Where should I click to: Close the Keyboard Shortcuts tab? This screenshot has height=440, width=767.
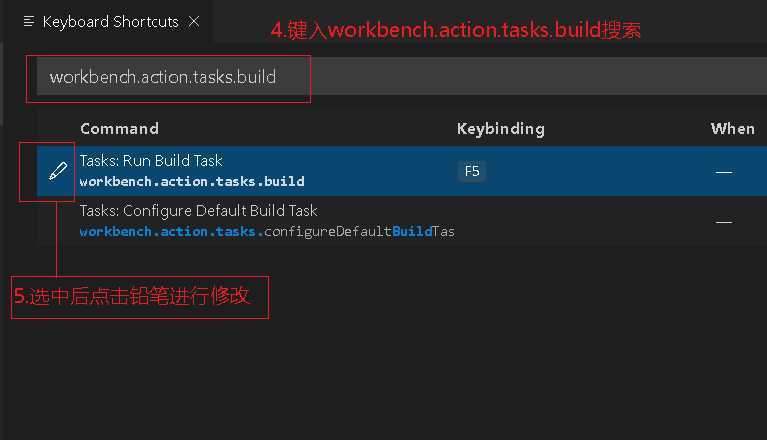point(194,21)
